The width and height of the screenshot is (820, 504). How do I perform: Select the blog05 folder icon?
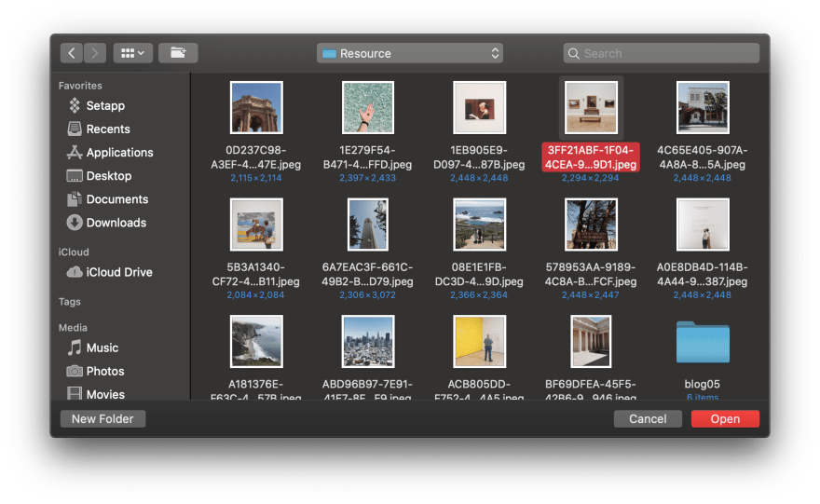(703, 343)
